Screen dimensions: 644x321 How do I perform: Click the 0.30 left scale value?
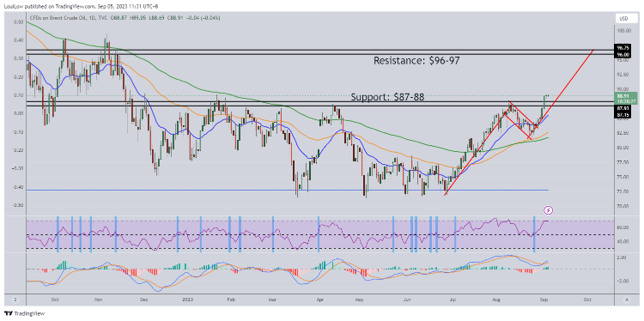pos(18,58)
